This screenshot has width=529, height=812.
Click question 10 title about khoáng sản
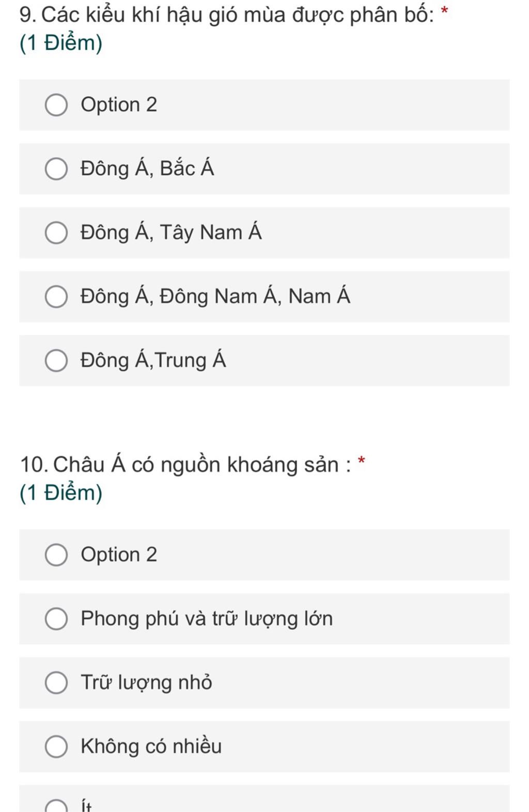click(x=185, y=464)
